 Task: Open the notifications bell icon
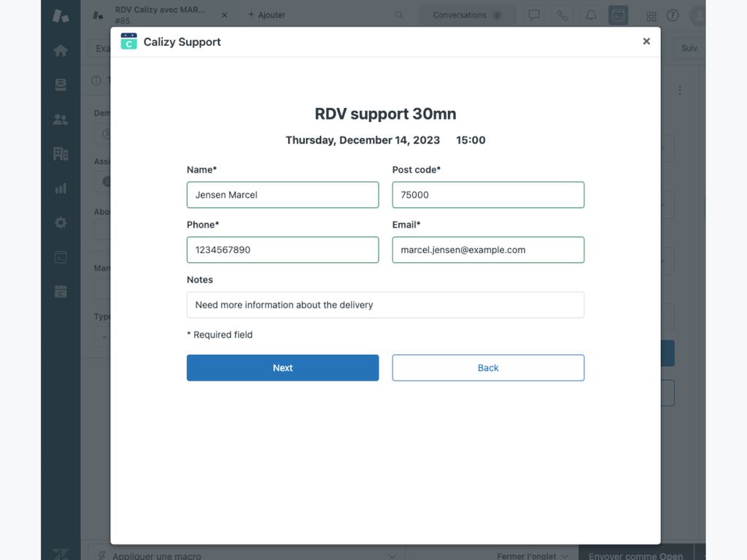click(591, 15)
